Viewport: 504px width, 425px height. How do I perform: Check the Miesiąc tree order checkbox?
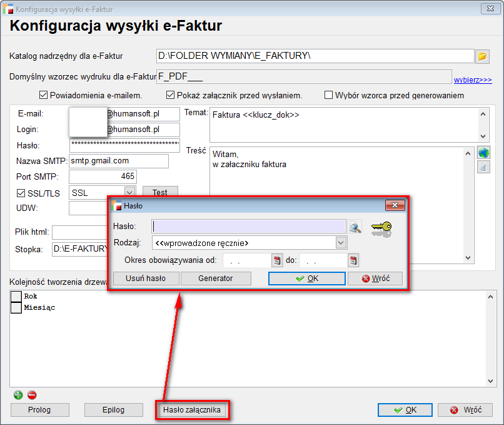click(16, 307)
